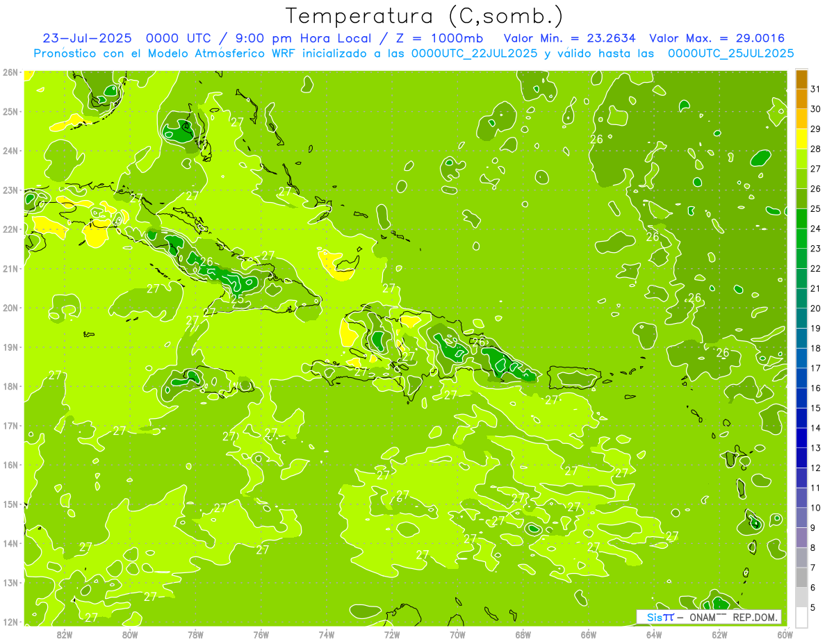Click the yellow color bar segment between 28 and 29

801,139
